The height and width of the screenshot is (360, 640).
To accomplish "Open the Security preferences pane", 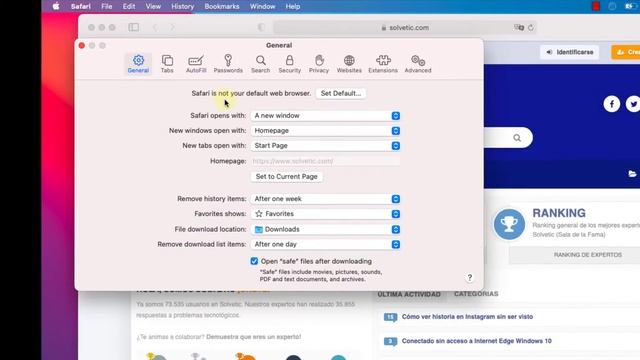I will (x=289, y=64).
